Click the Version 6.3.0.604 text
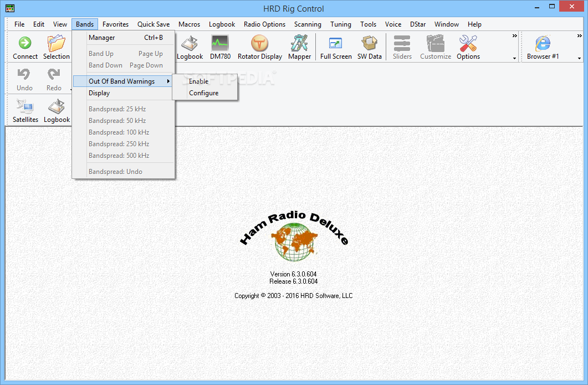 (293, 274)
